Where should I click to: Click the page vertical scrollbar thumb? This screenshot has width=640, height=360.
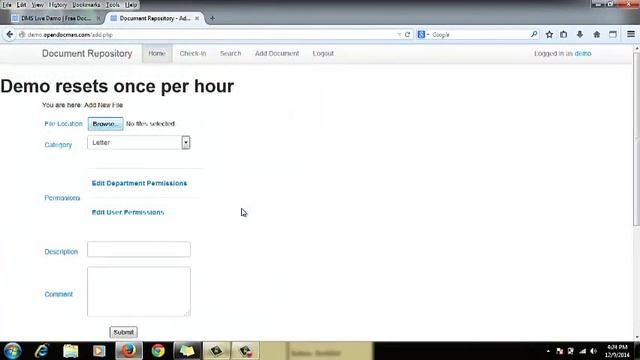point(636,139)
